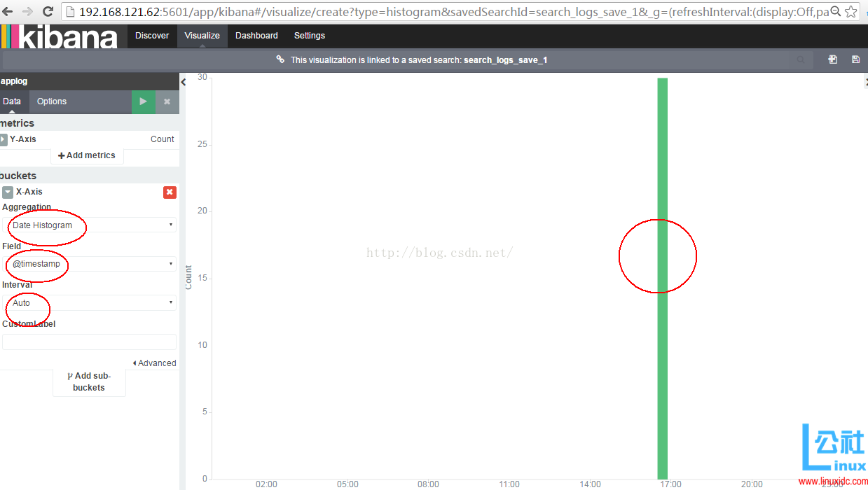Reload the page with browser refresh button
Image resolution: width=868 pixels, height=490 pixels.
(48, 11)
